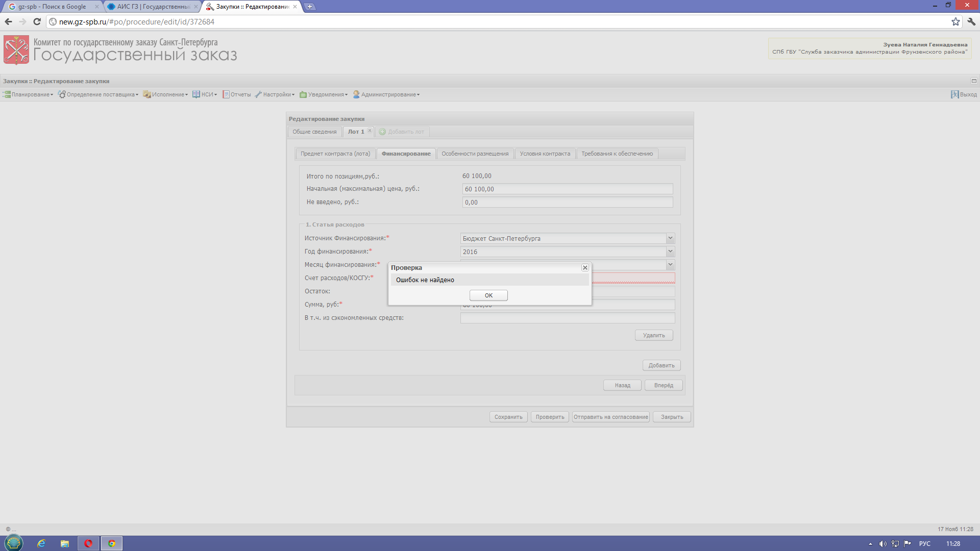Bookmark the page with star icon
The height and width of the screenshot is (551, 980).
click(x=955, y=21)
